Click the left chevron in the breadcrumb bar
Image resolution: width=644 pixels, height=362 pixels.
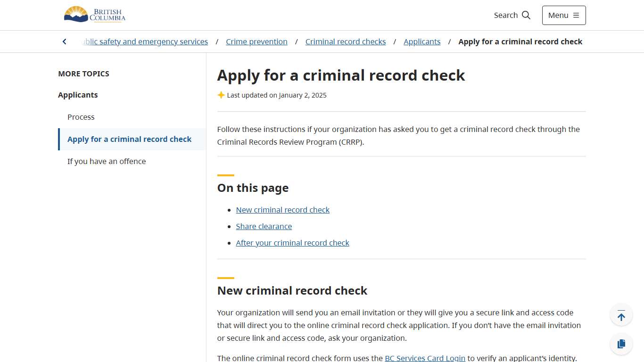(x=64, y=41)
